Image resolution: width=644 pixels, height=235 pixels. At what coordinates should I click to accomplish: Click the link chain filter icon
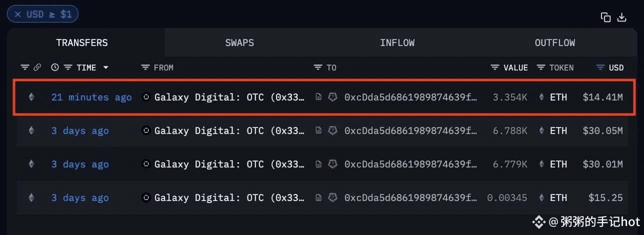pos(37,67)
